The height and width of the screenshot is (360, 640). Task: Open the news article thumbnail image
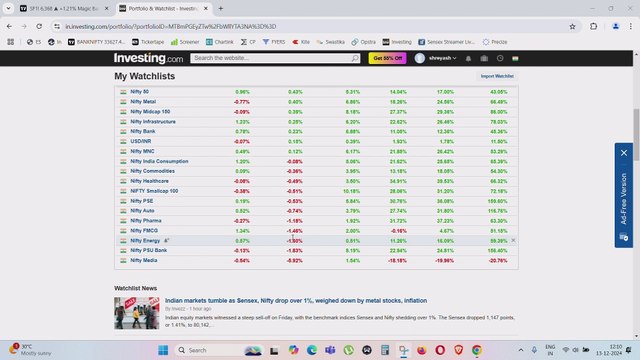tap(137, 313)
